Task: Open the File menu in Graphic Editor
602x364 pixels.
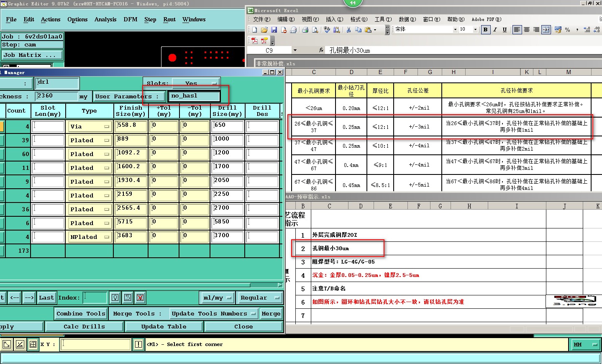Action: (11, 19)
